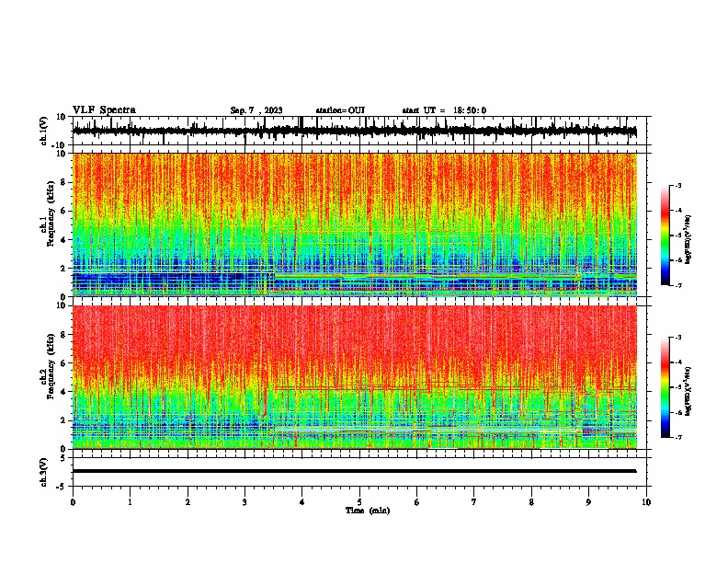Click the -7 label on ch.1 color scale
Image resolution: width=728 pixels, height=563 pixels.
[678, 285]
